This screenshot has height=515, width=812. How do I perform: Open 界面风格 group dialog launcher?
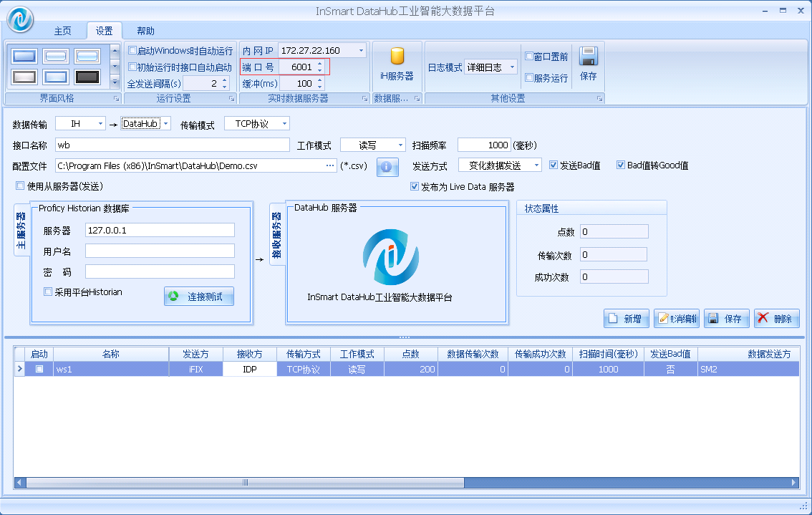pos(116,98)
